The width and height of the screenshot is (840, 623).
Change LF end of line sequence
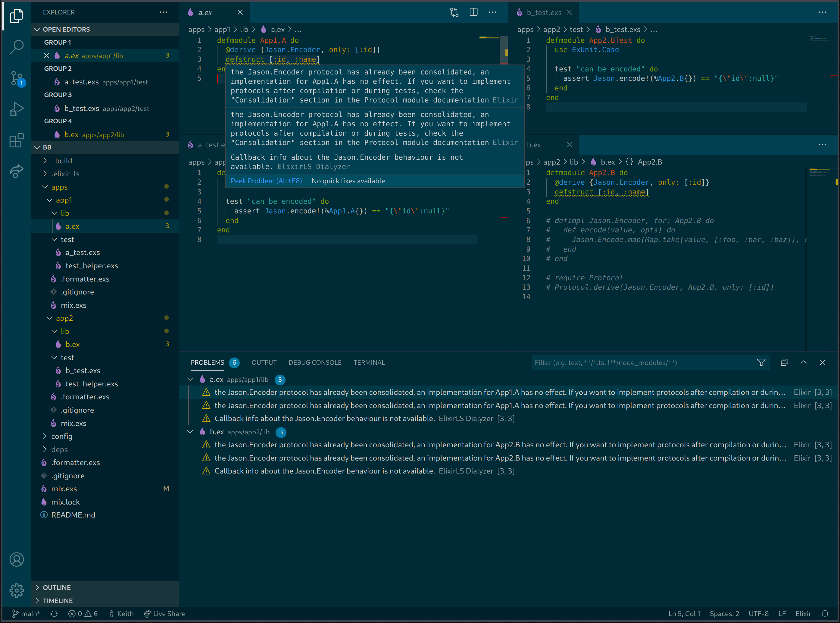(x=782, y=614)
